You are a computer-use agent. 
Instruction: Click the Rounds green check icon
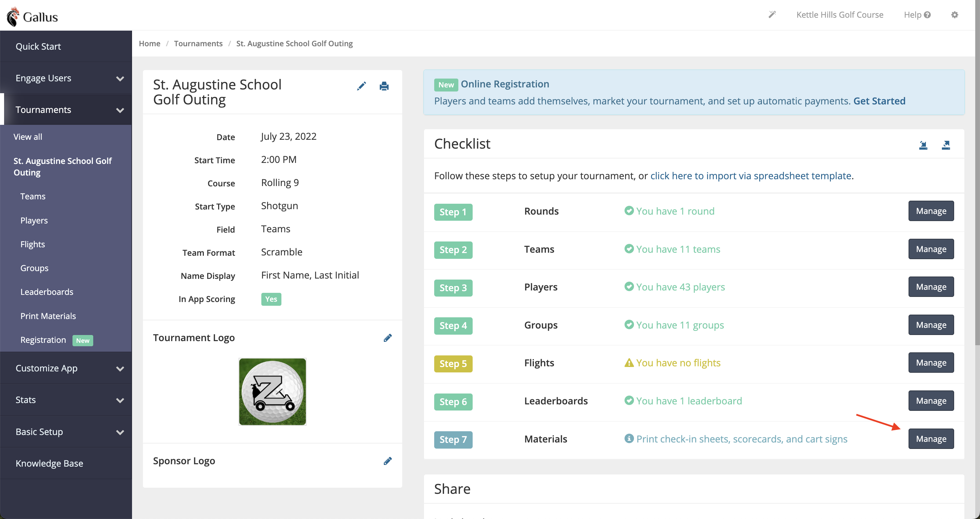pos(629,211)
